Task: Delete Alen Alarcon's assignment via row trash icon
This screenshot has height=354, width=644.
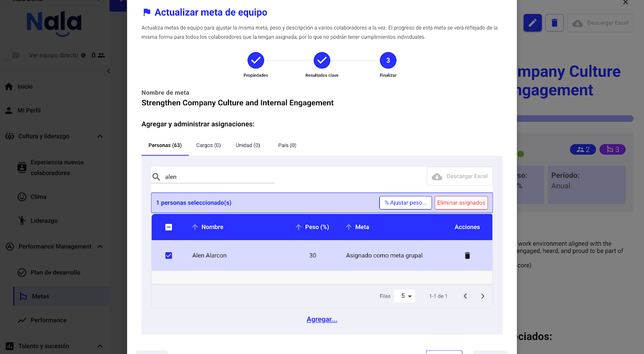Action: click(x=467, y=255)
